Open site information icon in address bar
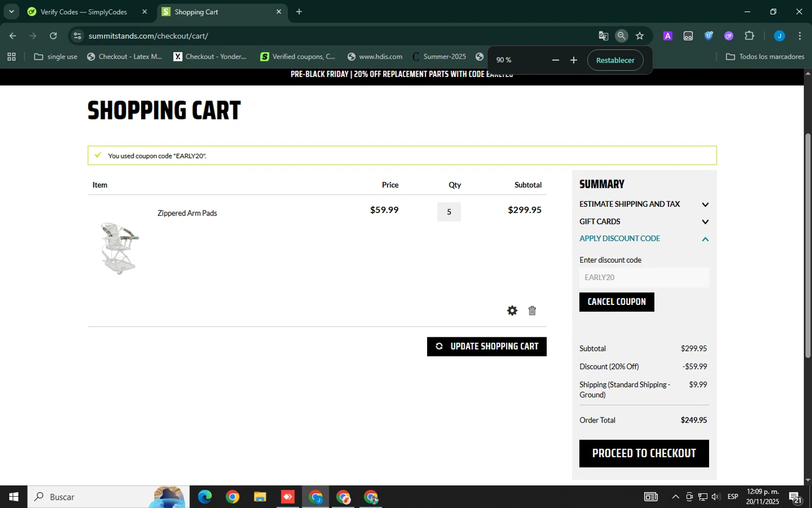The height and width of the screenshot is (508, 812). [x=77, y=36]
